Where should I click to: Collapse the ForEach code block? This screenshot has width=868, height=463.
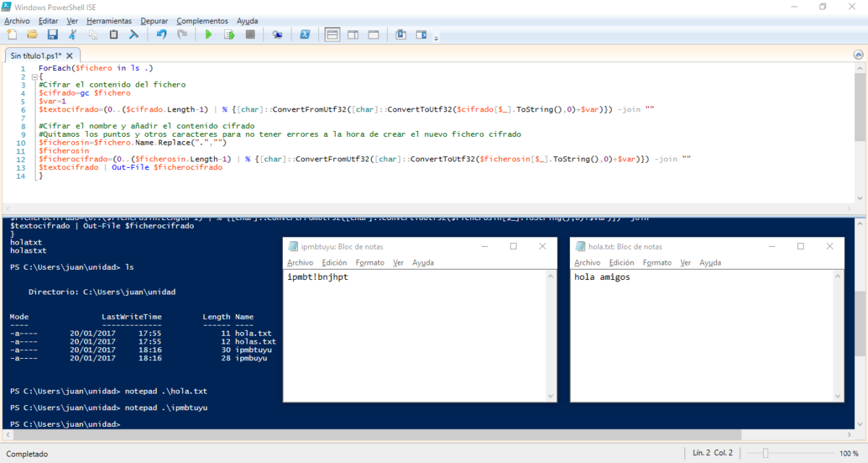(x=34, y=77)
